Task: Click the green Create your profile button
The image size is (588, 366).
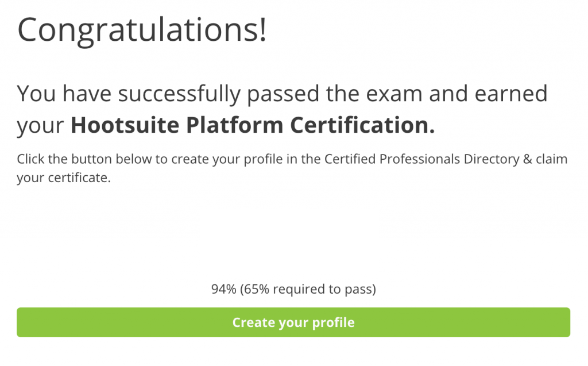Action: [x=293, y=322]
